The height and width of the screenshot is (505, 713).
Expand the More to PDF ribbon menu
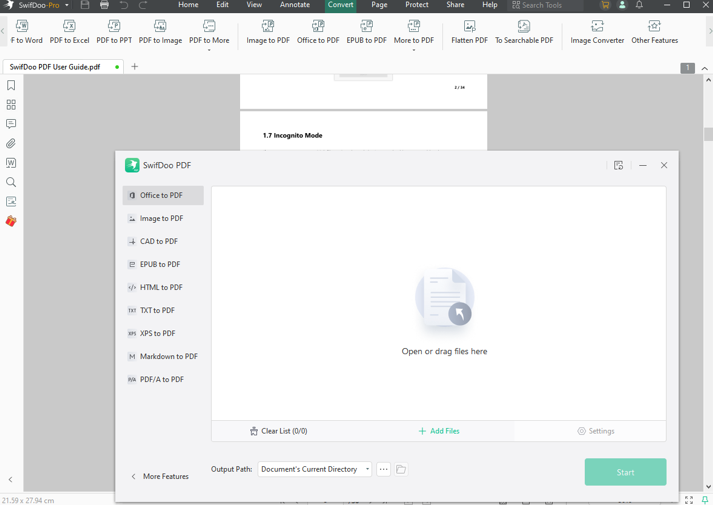coord(414,34)
